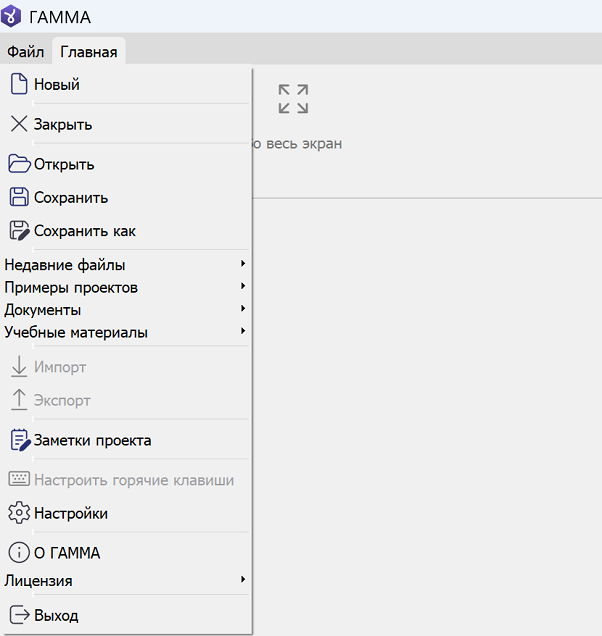Click the Close X icon
Image resolution: width=602 pixels, height=636 pixels.
(19, 125)
